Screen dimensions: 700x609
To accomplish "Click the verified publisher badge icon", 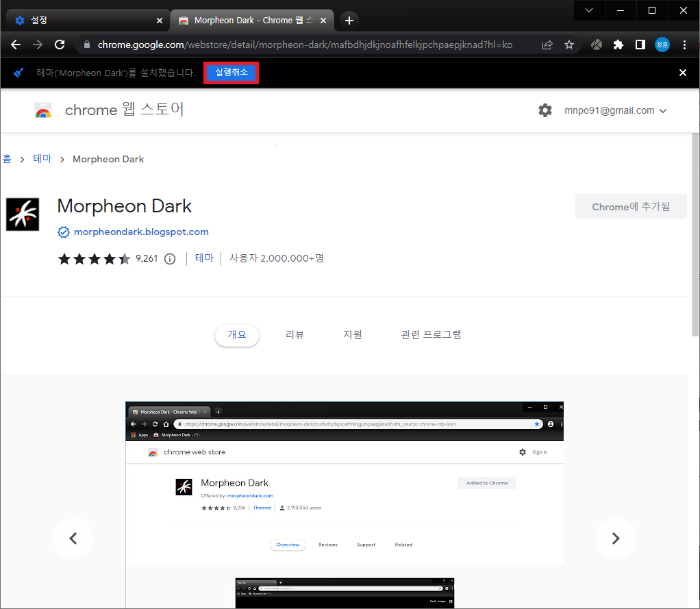I will click(x=64, y=232).
